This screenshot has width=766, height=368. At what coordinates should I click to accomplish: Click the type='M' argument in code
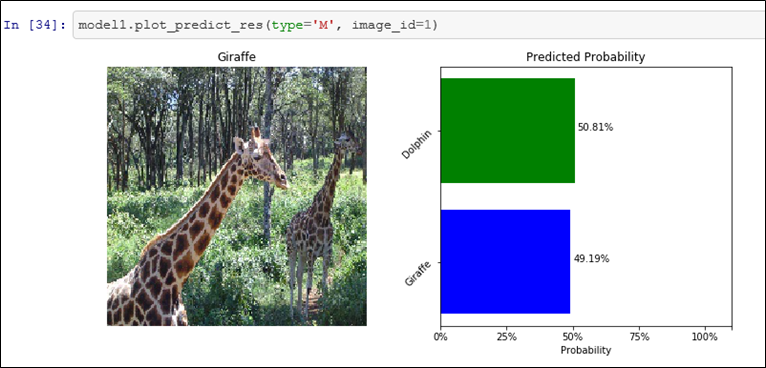303,25
